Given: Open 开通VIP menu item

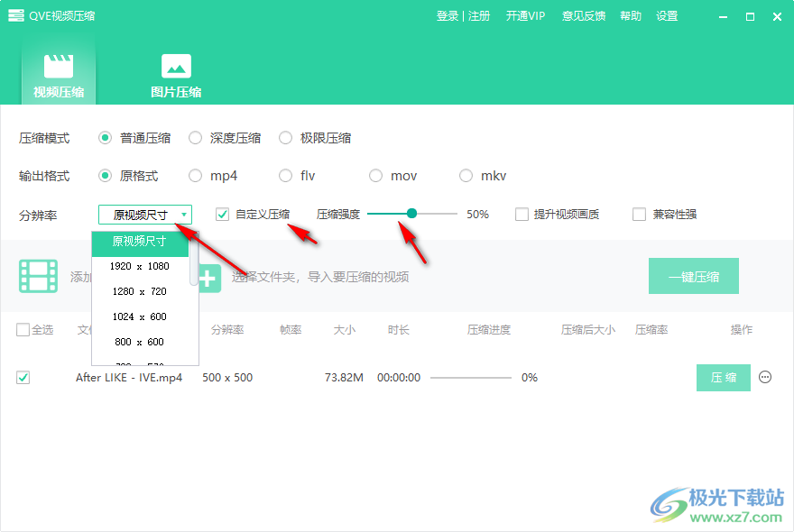Looking at the screenshot, I should pos(525,16).
